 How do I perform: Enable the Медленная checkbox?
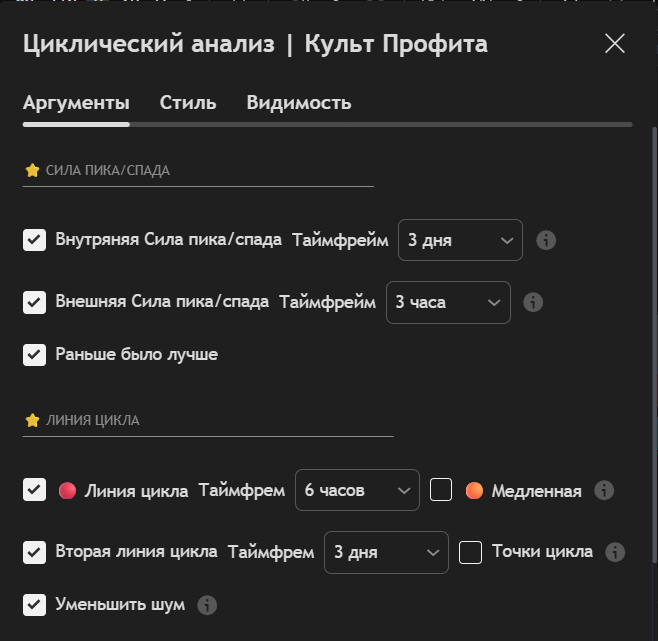coord(442,490)
